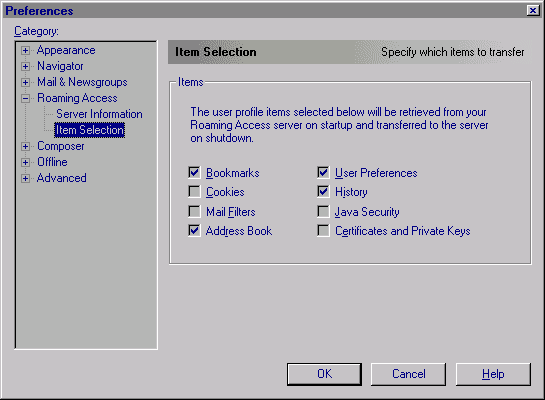This screenshot has height=400, width=545.
Task: Enable the Java Security checkbox
Action: (x=323, y=211)
